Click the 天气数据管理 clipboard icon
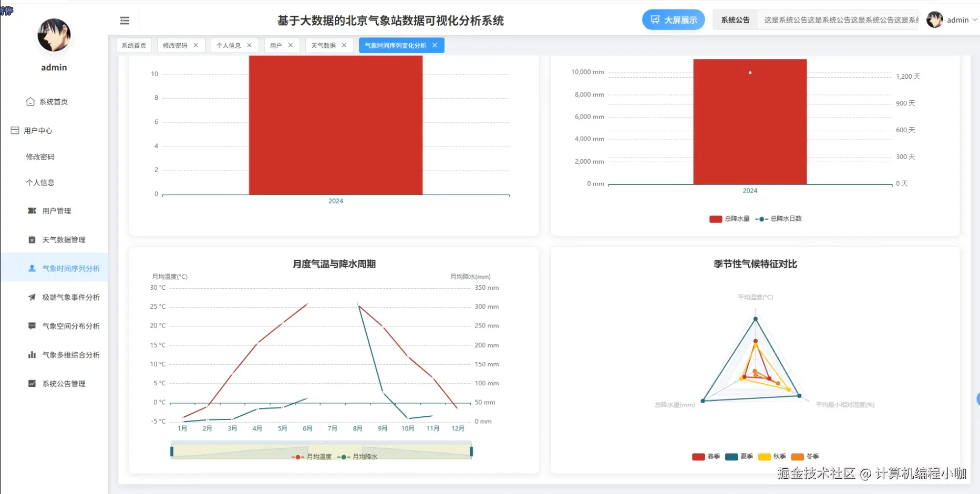 (x=32, y=239)
